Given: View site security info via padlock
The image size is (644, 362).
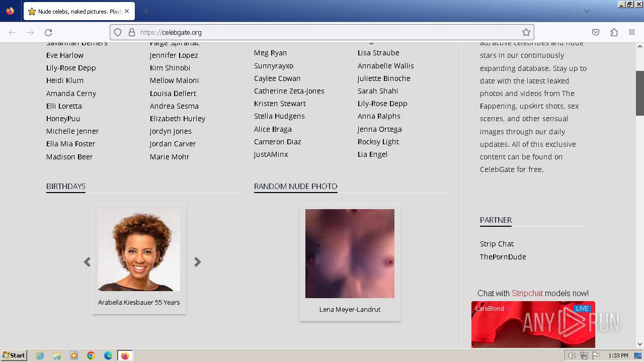Looking at the screenshot, I should click(132, 32).
